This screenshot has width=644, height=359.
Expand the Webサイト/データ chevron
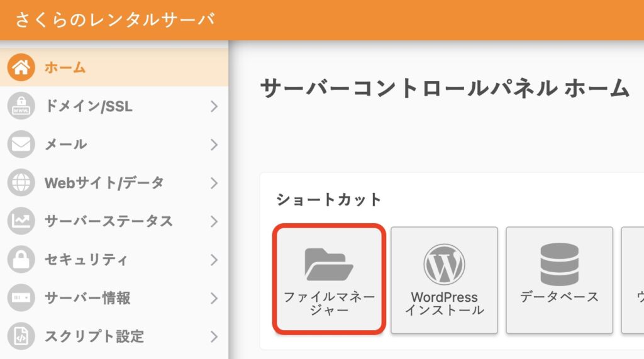214,183
